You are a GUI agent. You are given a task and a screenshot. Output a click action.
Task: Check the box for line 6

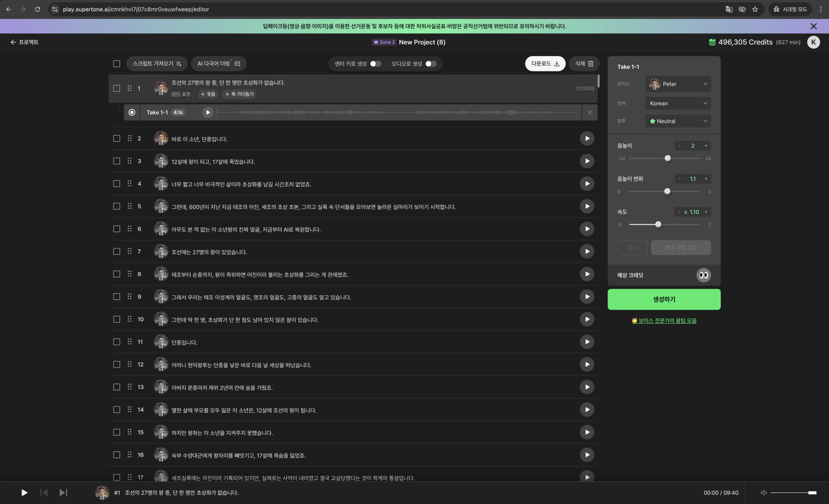[117, 229]
